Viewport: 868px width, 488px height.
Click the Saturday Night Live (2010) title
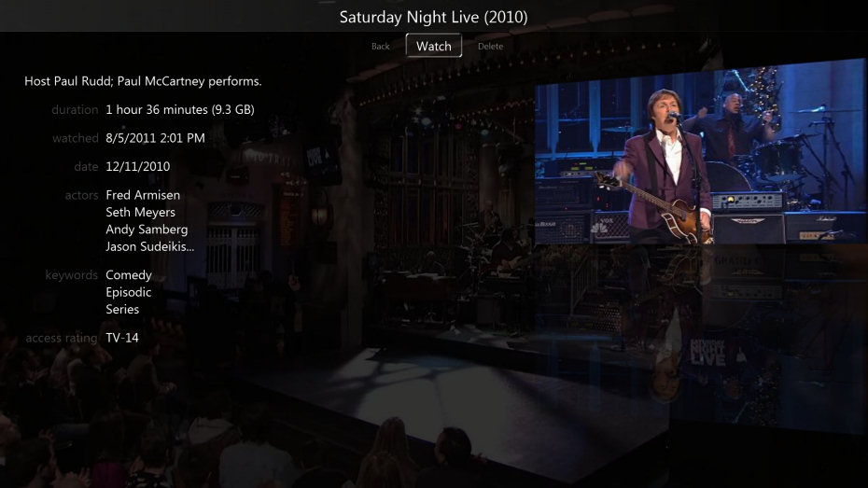coord(433,17)
